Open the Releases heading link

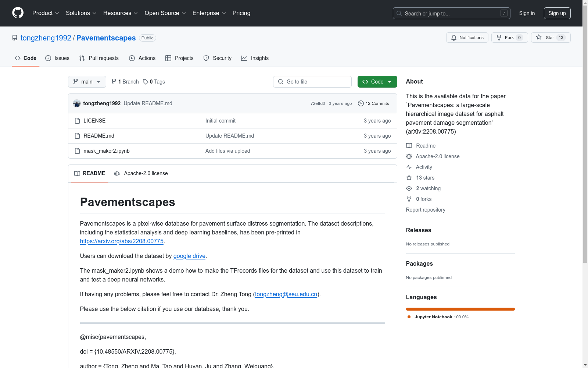419,230
